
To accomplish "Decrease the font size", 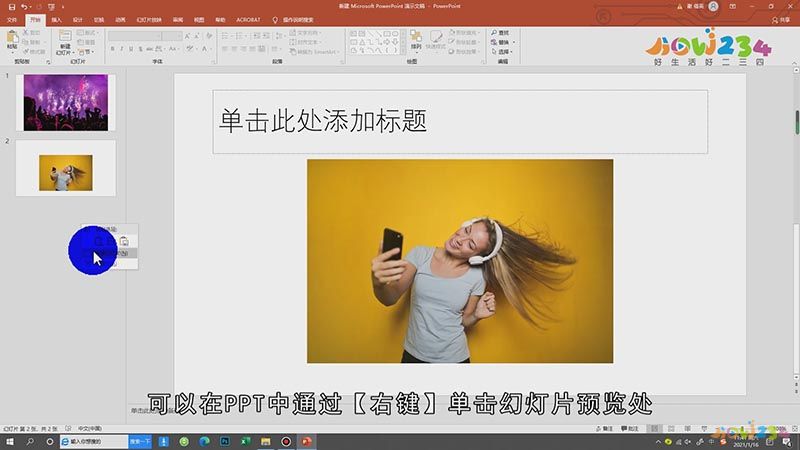I will (197, 36).
